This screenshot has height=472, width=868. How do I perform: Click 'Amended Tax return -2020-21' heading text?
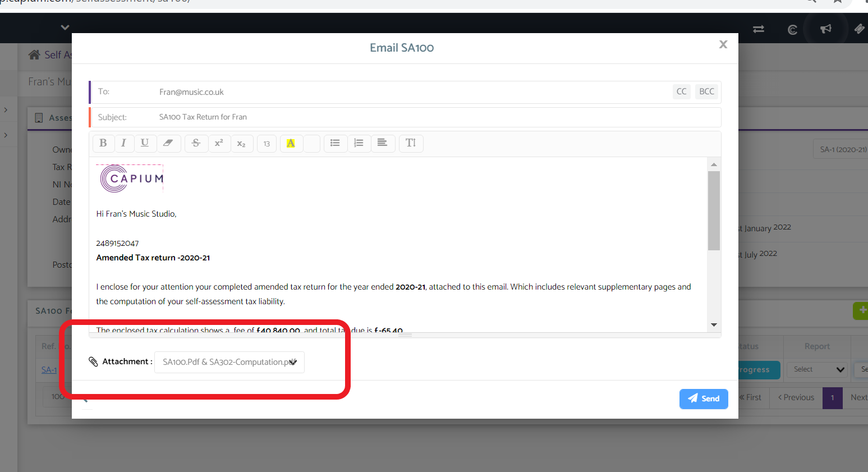click(x=153, y=258)
